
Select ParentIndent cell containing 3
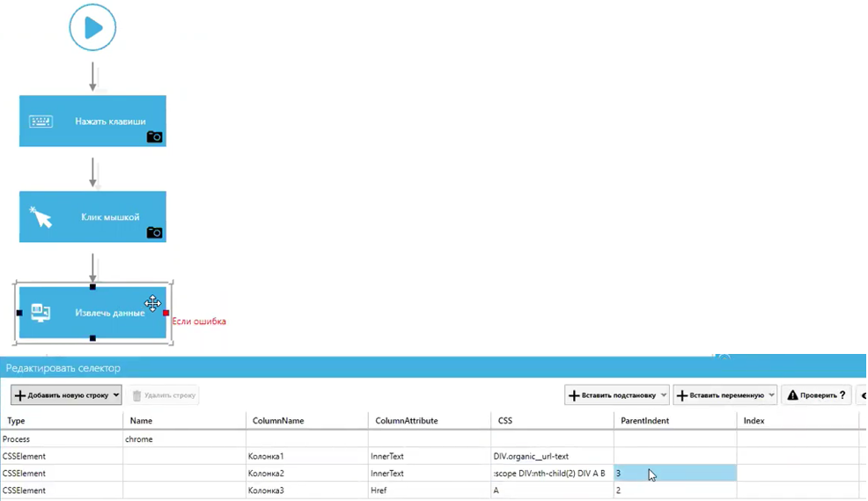click(x=675, y=473)
